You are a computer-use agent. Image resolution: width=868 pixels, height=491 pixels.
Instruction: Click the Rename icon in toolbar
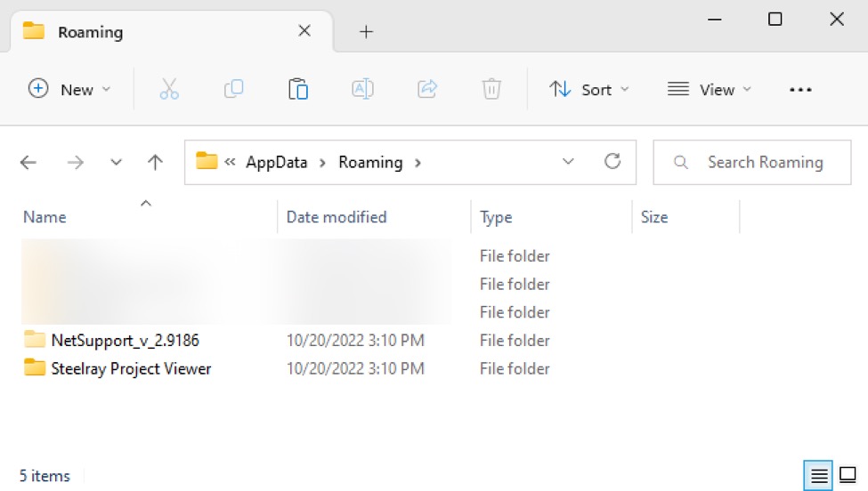(362, 89)
